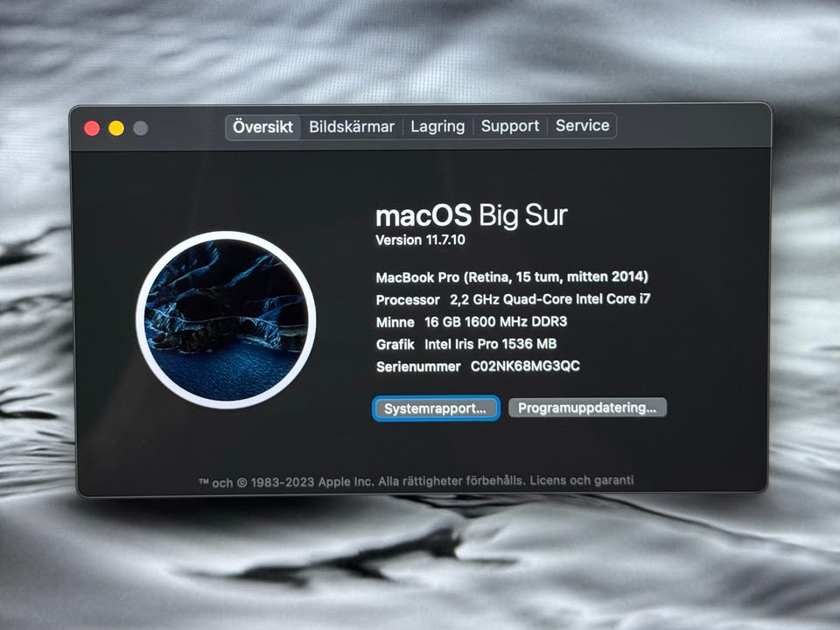840x630 pixels.
Task: Click the red close window button
Action: (x=92, y=128)
